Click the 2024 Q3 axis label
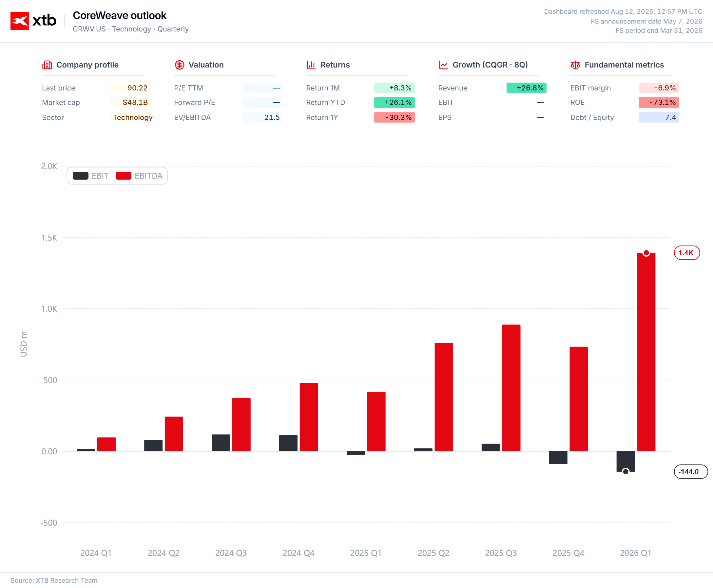The height and width of the screenshot is (588, 713). (231, 553)
